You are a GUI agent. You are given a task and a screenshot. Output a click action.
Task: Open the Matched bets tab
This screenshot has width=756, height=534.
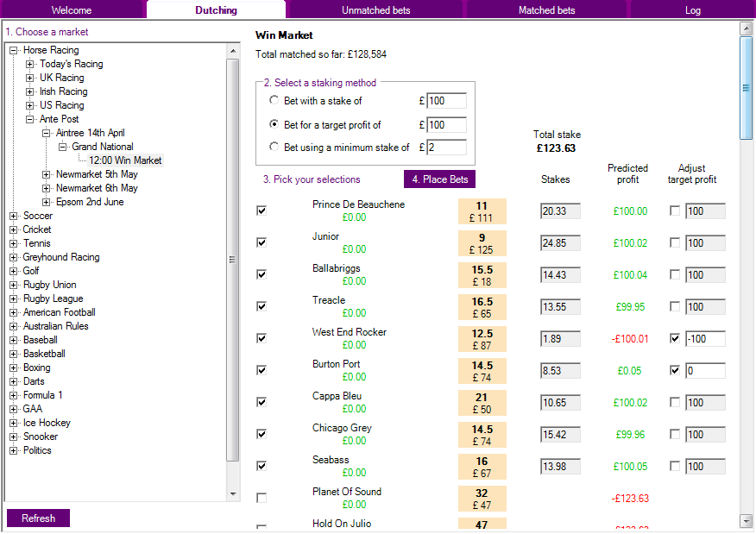pyautogui.click(x=546, y=10)
